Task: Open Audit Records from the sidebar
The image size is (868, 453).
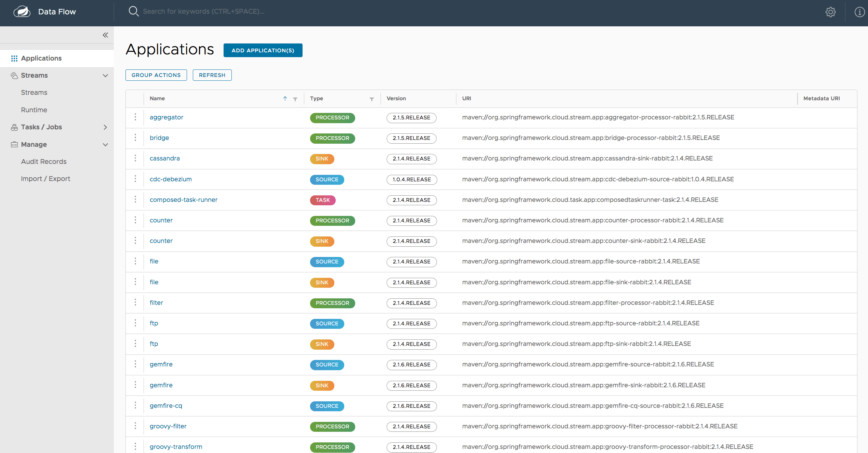Action: pos(44,161)
